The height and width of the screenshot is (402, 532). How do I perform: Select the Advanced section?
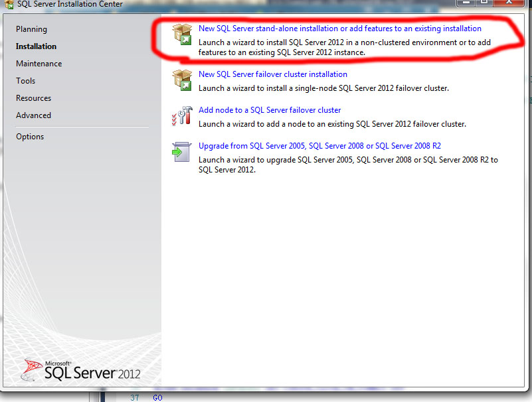33,115
